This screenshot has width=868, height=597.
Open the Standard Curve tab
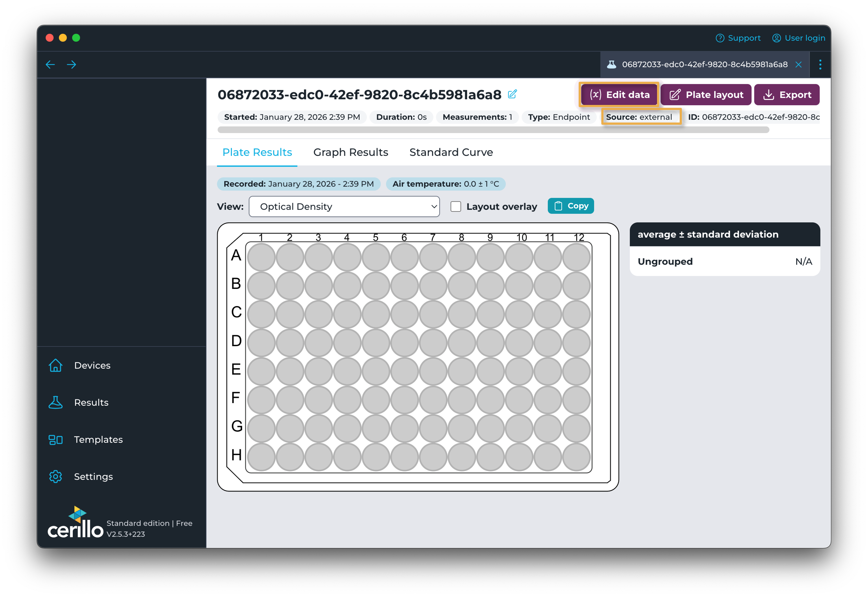[451, 152]
